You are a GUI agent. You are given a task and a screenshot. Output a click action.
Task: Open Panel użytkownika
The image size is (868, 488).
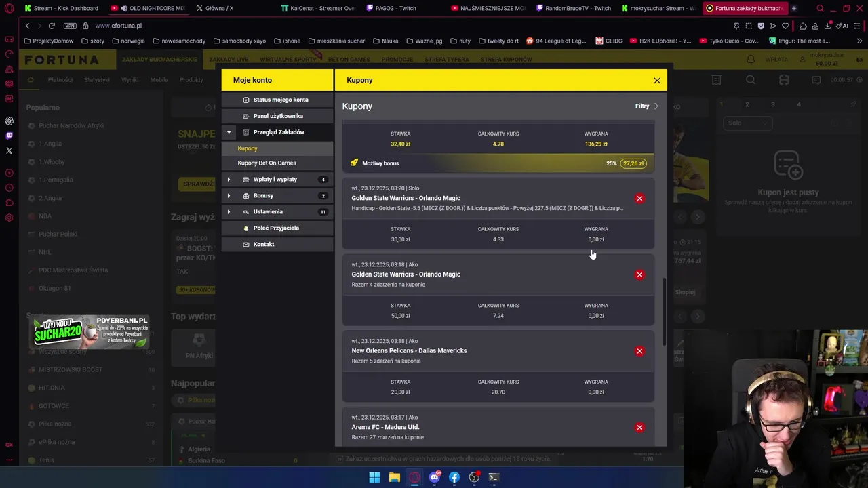(x=277, y=116)
